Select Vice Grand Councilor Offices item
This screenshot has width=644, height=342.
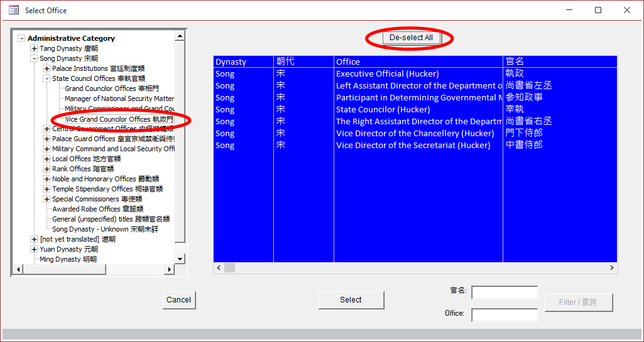[119, 119]
